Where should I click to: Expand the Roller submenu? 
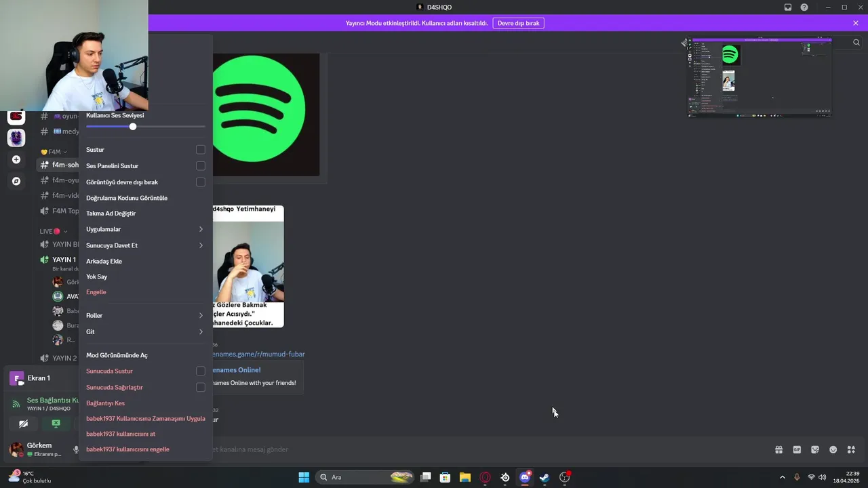coord(144,315)
